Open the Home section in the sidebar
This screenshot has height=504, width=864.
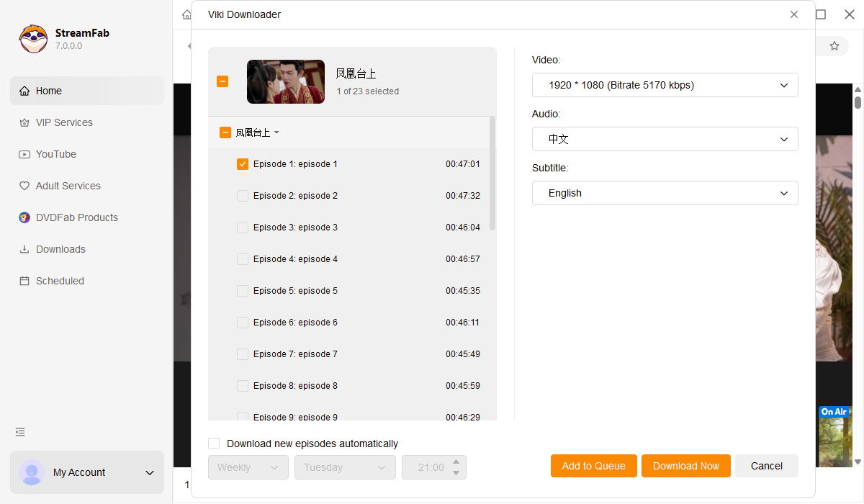48,91
